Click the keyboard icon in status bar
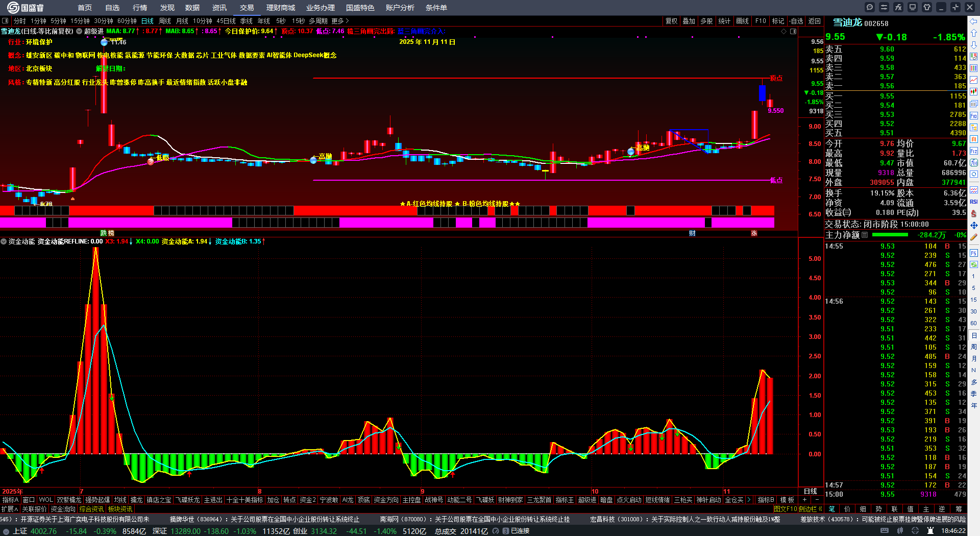The width and height of the screenshot is (980, 536). 885,531
